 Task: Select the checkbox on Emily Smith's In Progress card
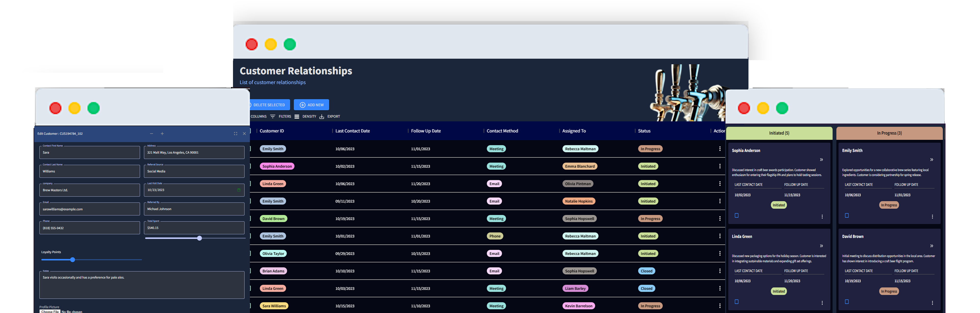click(x=847, y=215)
